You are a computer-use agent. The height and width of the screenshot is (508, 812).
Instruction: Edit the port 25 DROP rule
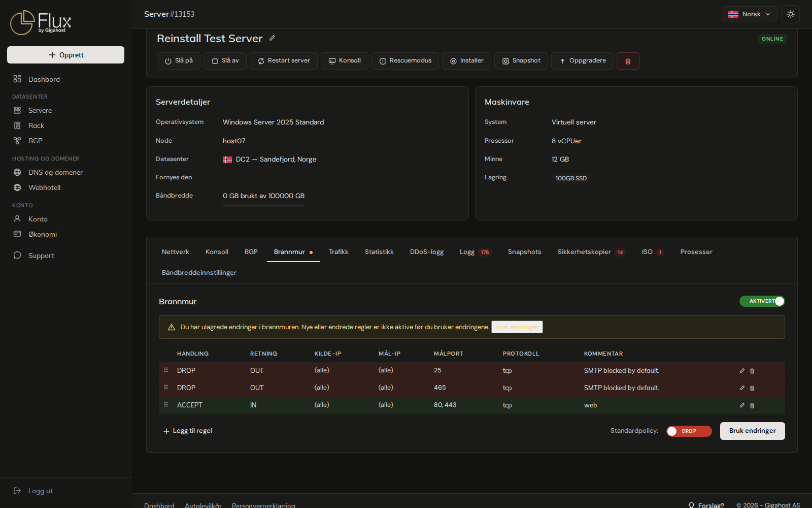742,371
